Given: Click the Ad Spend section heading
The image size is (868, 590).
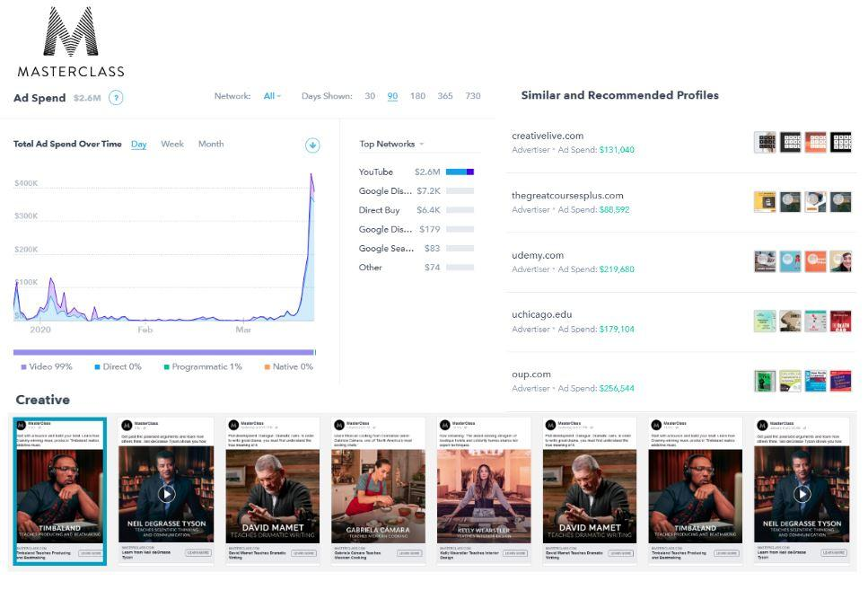Looking at the screenshot, I should tap(39, 98).
